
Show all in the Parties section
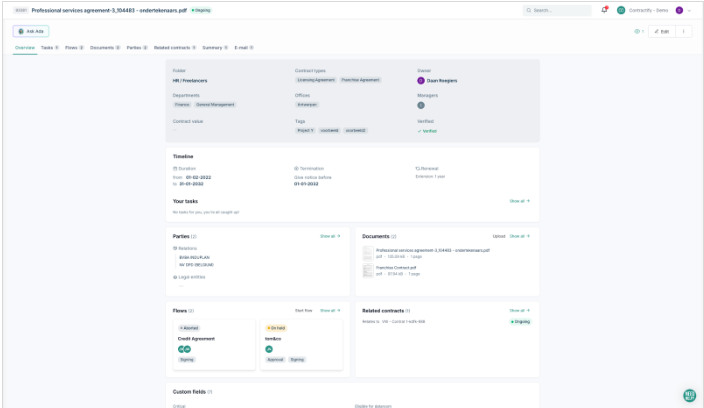tap(330, 236)
